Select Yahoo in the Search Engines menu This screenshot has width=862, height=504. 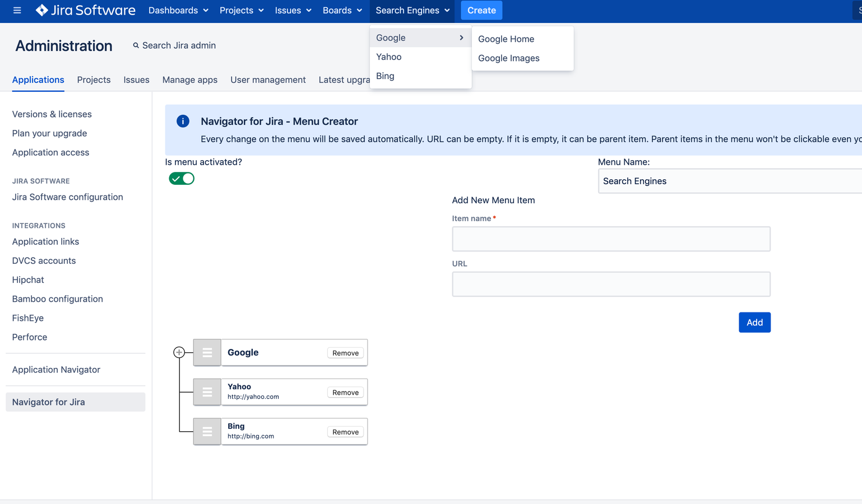pos(420,57)
